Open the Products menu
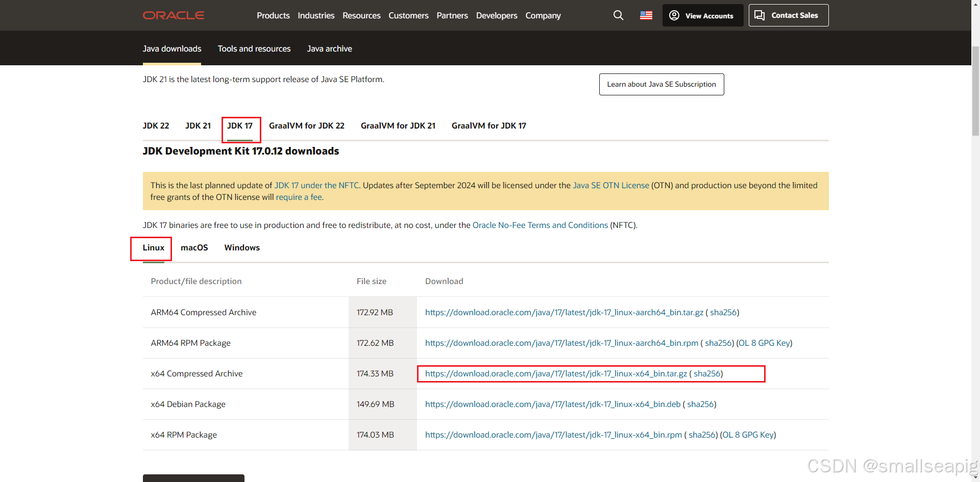This screenshot has height=482, width=980. [273, 15]
